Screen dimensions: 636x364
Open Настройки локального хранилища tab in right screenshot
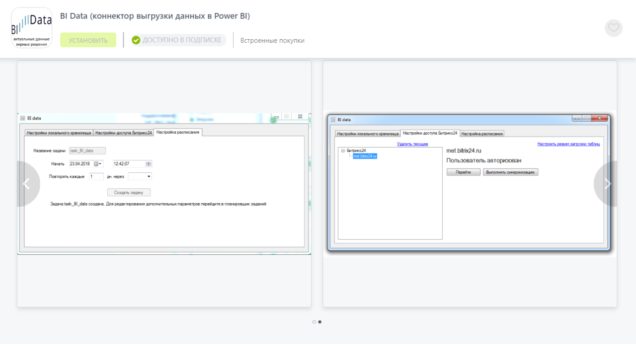point(368,134)
